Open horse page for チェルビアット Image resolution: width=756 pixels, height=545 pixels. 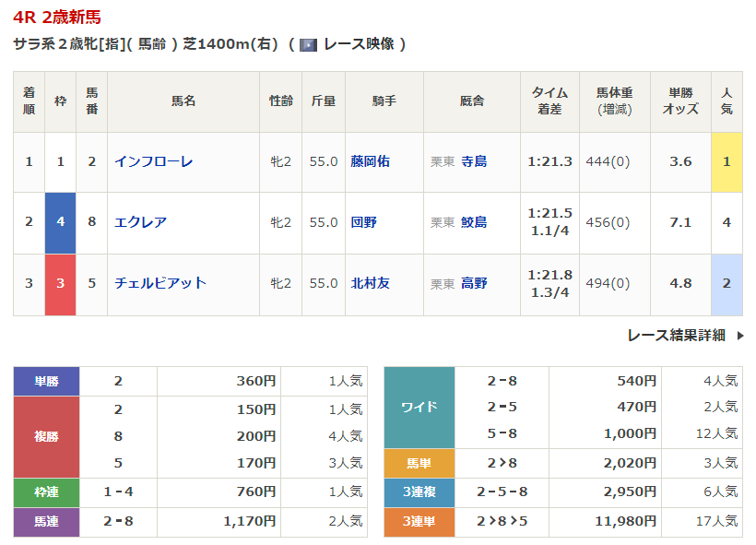coord(159,283)
